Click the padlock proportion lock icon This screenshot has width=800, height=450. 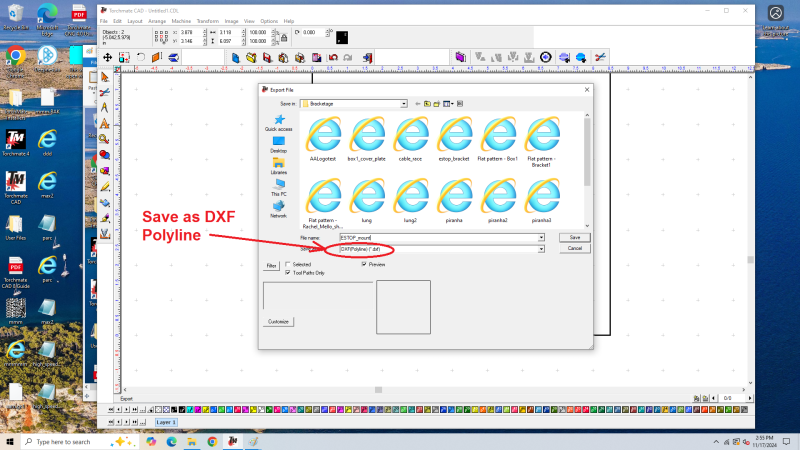[x=284, y=37]
